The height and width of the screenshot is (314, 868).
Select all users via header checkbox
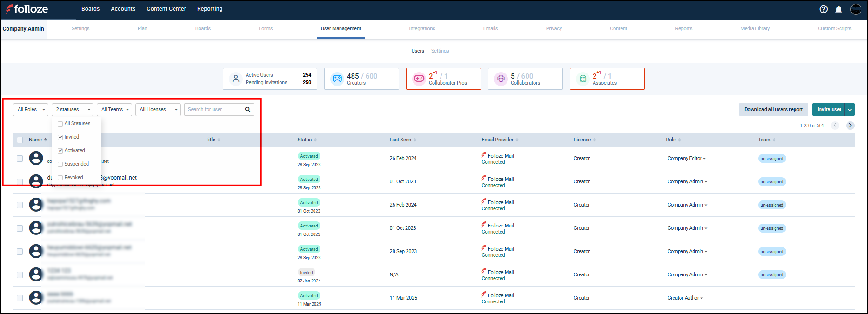click(x=20, y=140)
